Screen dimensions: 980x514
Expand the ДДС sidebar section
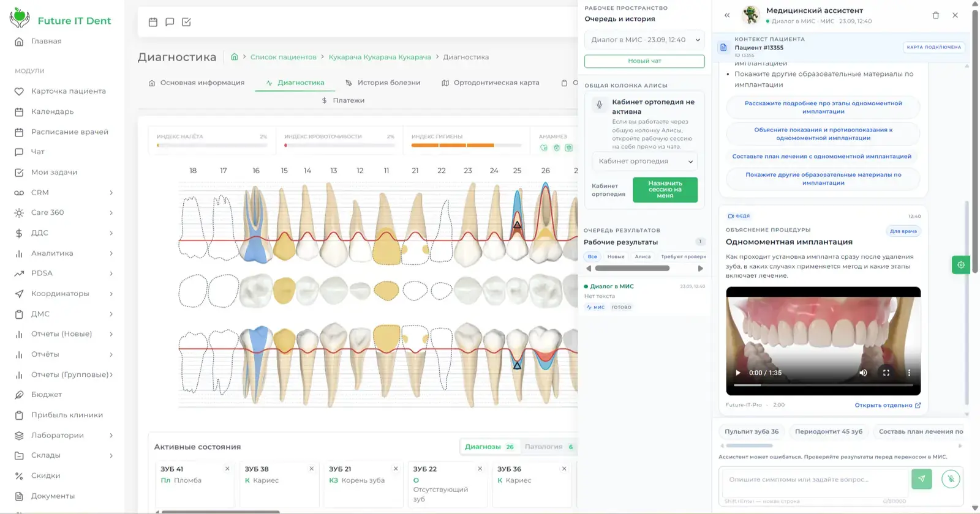111,233
